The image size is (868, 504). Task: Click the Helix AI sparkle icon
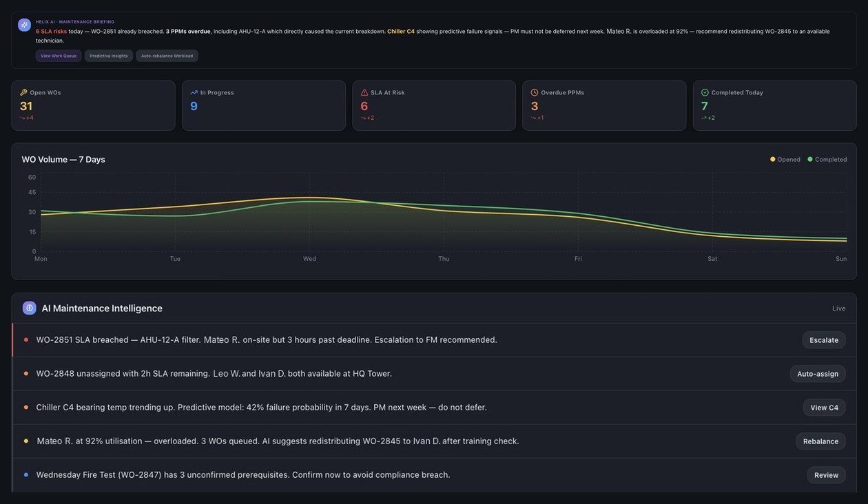(24, 25)
